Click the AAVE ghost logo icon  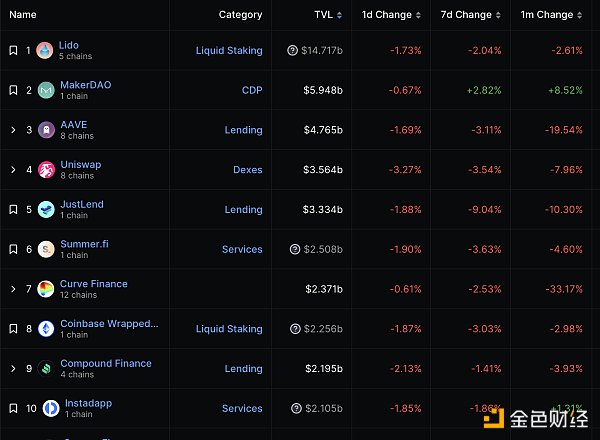(46, 131)
